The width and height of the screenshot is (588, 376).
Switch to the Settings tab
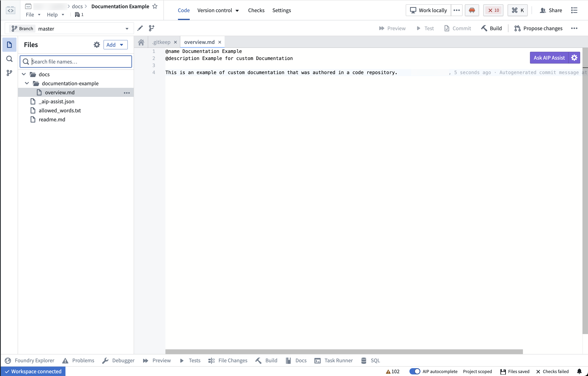tap(281, 10)
